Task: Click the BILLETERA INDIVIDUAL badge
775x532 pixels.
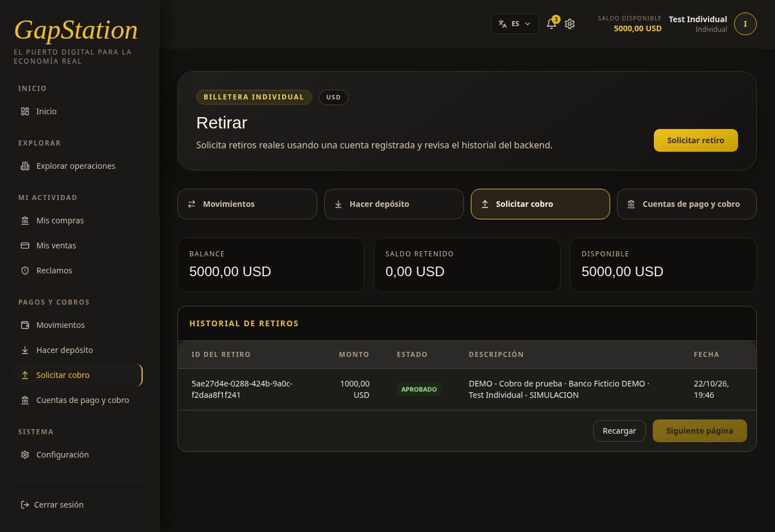Action: pos(254,97)
